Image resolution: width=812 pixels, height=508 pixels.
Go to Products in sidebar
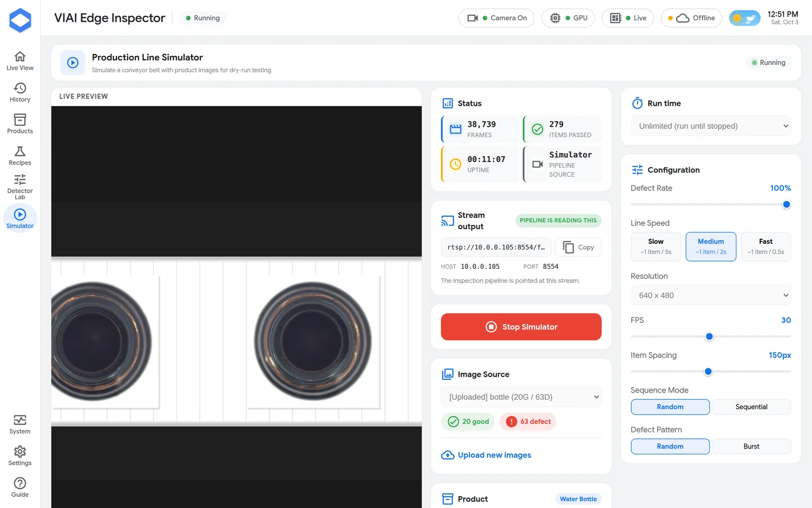pyautogui.click(x=20, y=124)
